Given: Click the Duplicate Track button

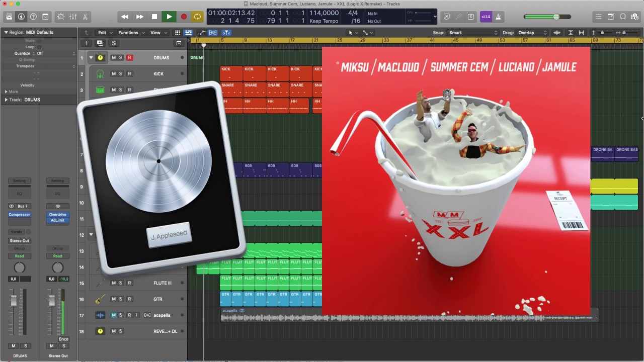Looking at the screenshot, I should pyautogui.click(x=100, y=43).
